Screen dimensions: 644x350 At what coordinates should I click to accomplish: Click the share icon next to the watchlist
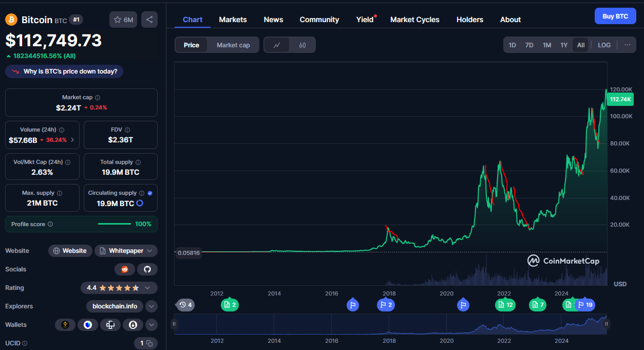click(149, 20)
